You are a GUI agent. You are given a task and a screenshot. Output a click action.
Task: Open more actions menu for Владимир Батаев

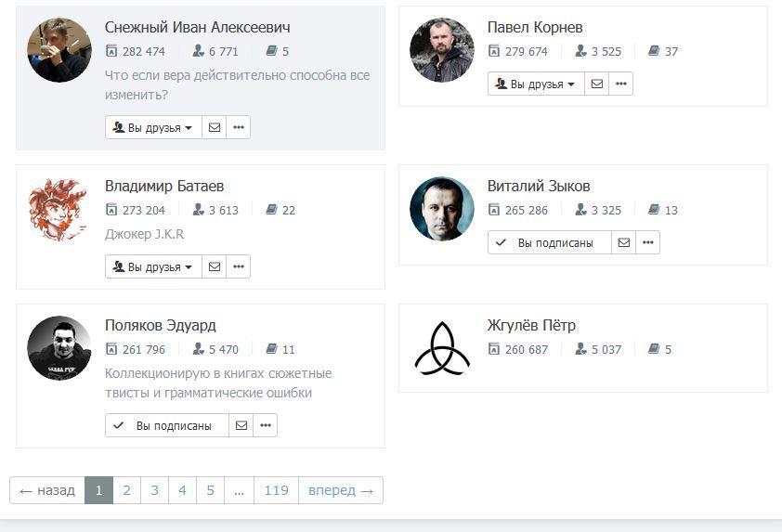pyautogui.click(x=239, y=266)
